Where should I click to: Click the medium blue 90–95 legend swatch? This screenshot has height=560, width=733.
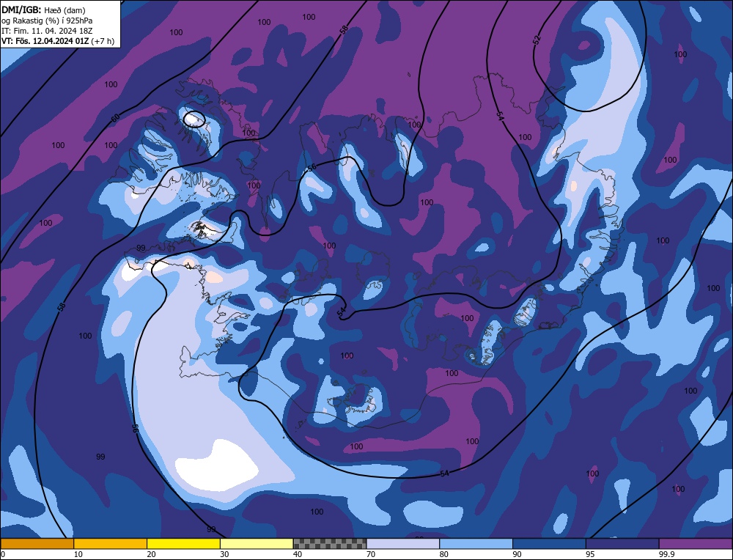549,544
